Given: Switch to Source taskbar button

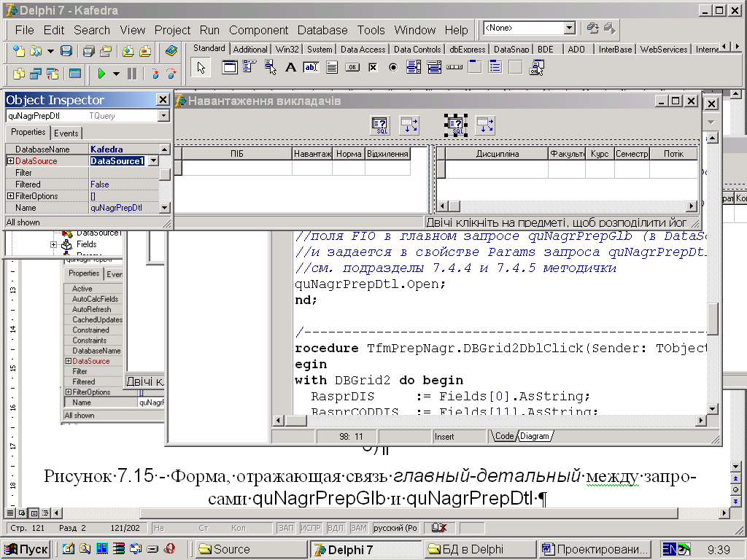Looking at the screenshot, I should pos(251,549).
